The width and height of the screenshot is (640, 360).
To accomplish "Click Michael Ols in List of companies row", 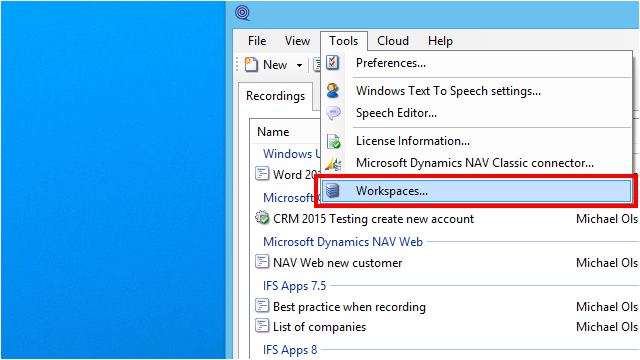I will [607, 327].
